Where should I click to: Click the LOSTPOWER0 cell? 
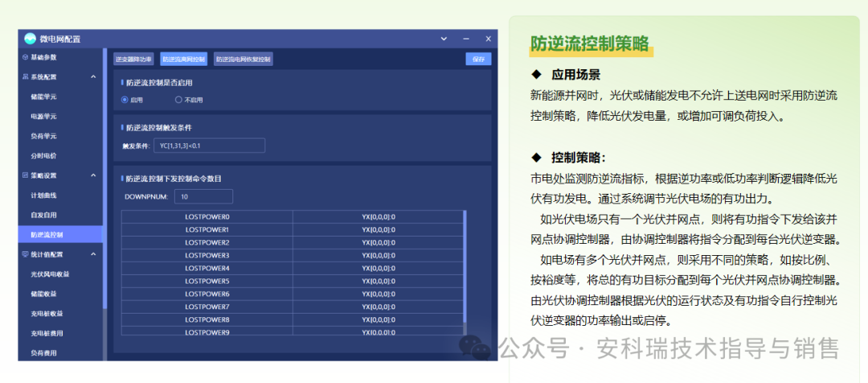click(x=207, y=216)
